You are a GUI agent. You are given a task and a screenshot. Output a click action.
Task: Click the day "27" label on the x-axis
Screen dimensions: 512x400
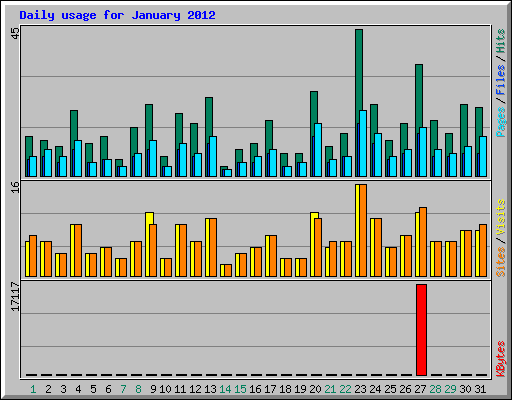coord(420,389)
